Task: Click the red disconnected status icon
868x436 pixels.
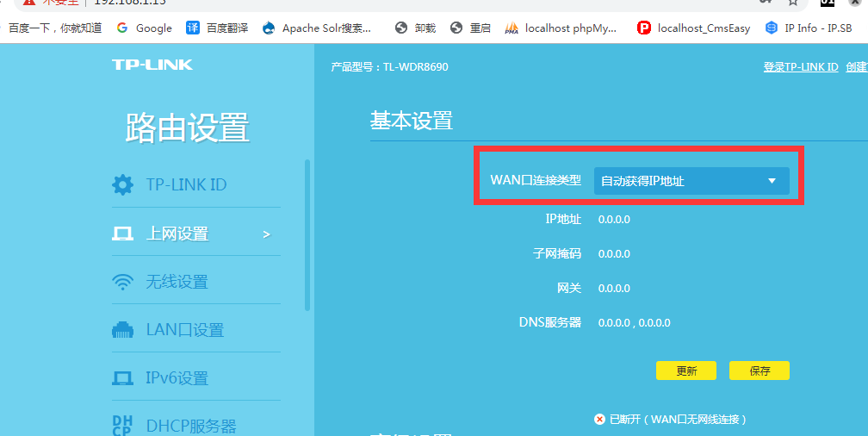Action: pyautogui.click(x=599, y=420)
